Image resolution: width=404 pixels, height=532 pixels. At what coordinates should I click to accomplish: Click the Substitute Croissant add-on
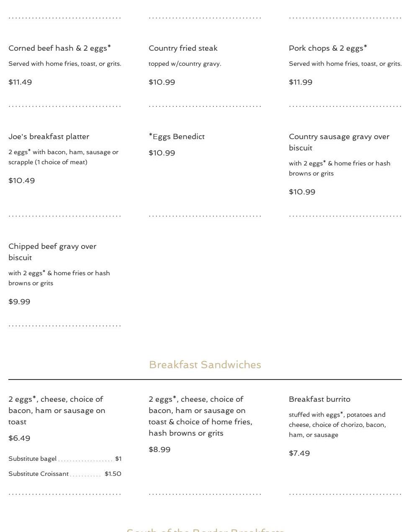click(x=39, y=474)
